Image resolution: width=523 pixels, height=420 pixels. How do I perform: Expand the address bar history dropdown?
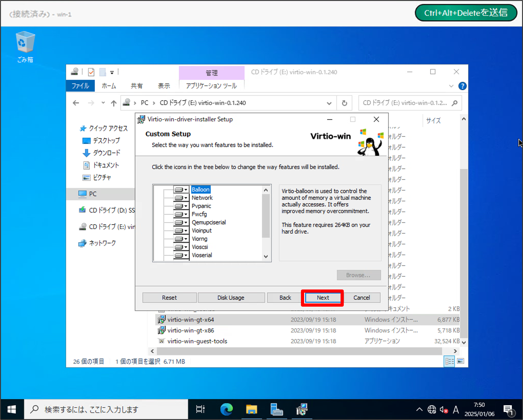click(329, 103)
